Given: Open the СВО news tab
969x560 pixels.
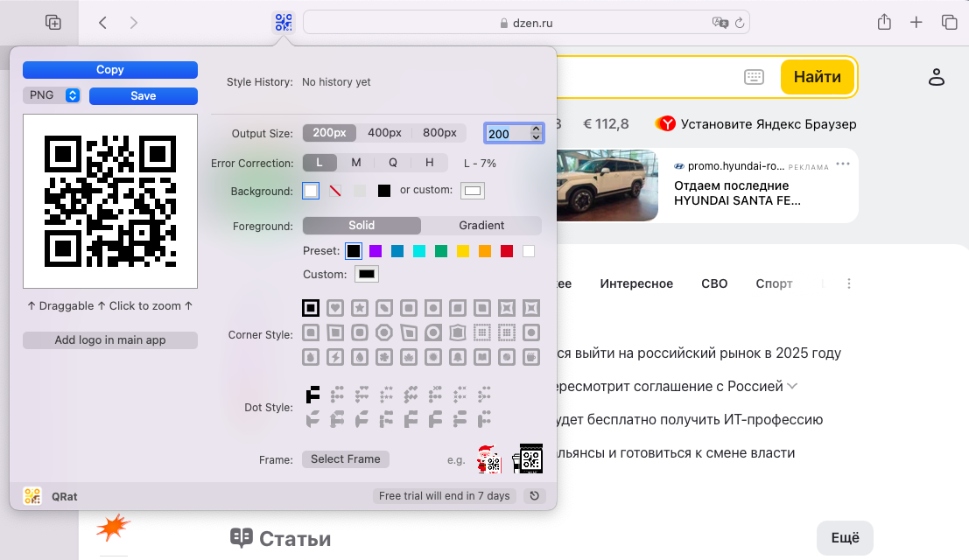Looking at the screenshot, I should click(714, 283).
